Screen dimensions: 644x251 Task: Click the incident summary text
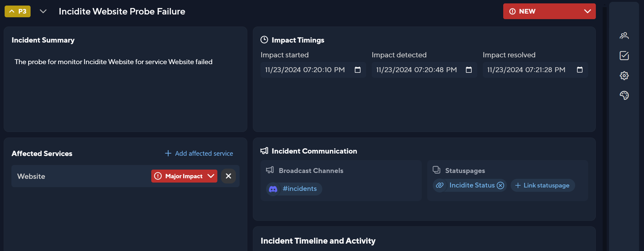pyautogui.click(x=114, y=62)
